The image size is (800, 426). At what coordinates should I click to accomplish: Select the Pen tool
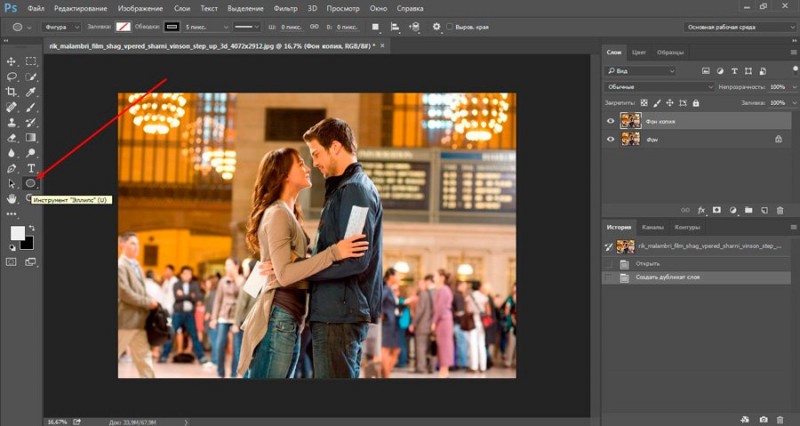pos(11,168)
